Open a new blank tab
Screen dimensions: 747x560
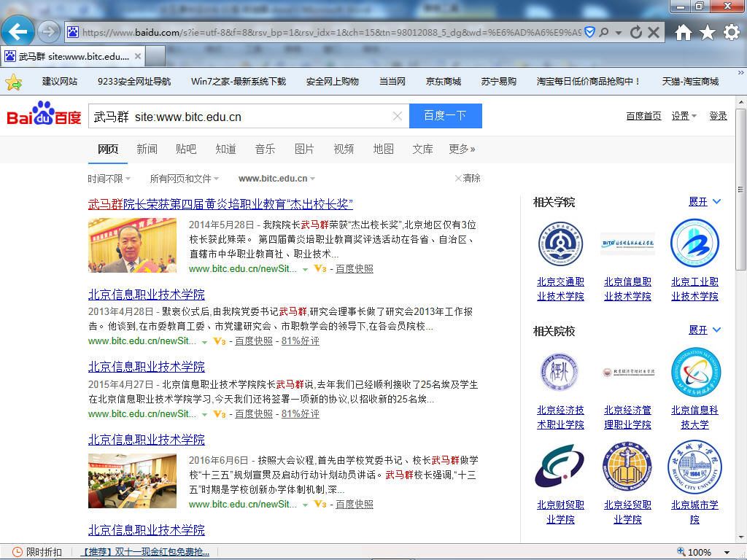pyautogui.click(x=155, y=56)
